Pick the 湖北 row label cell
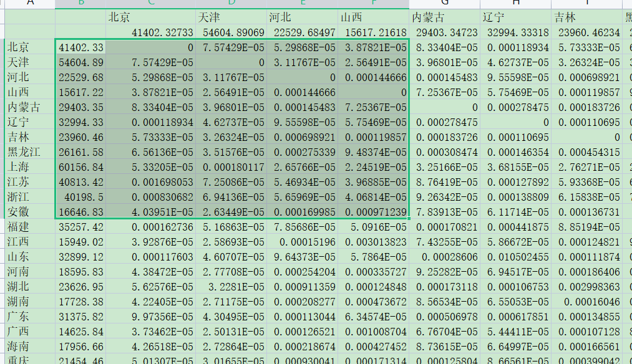The image size is (632, 364). [30, 287]
